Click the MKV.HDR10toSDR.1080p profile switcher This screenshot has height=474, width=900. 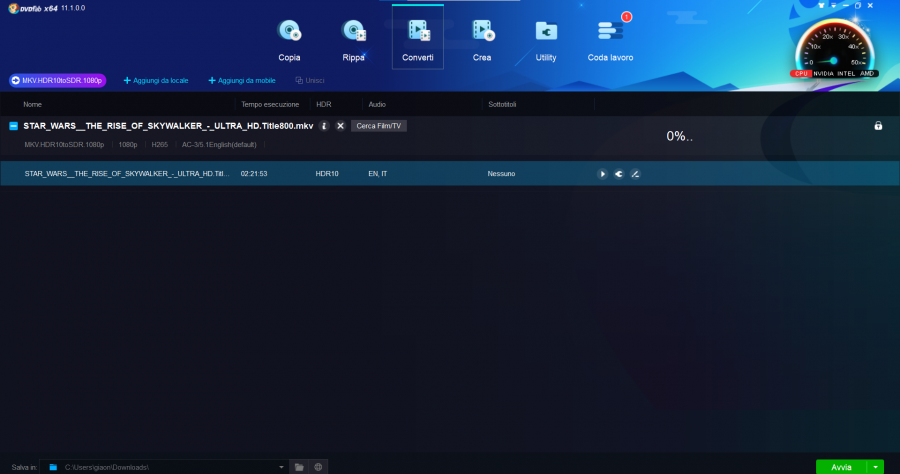[x=57, y=80]
